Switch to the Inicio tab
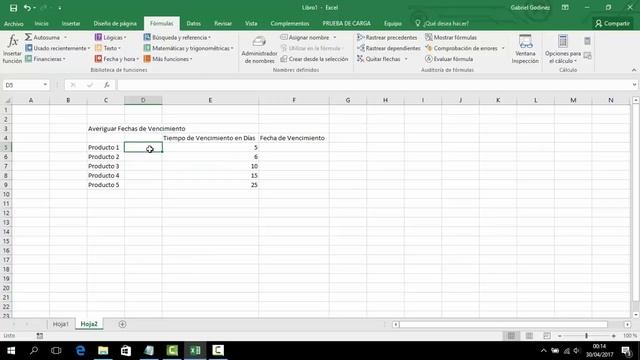Image resolution: width=640 pixels, height=360 pixels. pyautogui.click(x=42, y=24)
